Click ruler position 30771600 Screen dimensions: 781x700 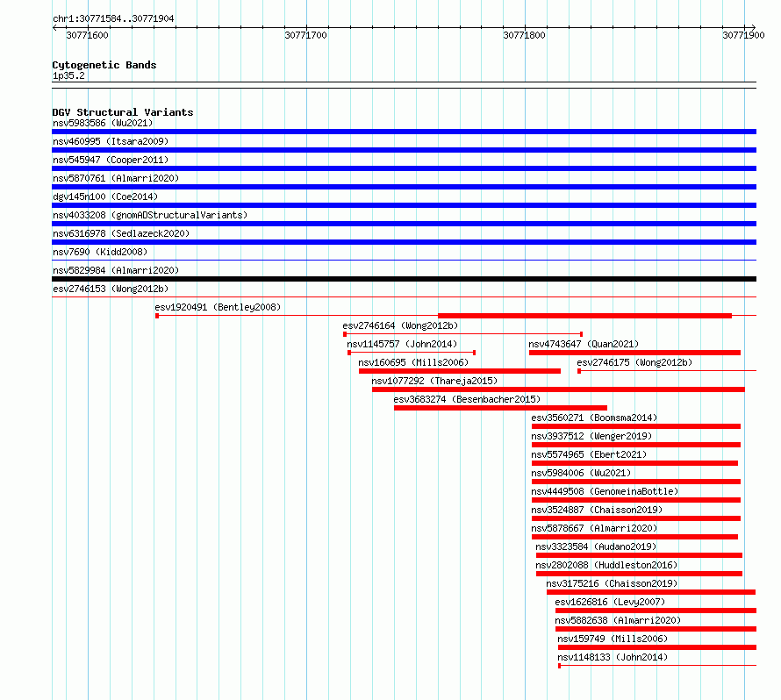pos(87,35)
